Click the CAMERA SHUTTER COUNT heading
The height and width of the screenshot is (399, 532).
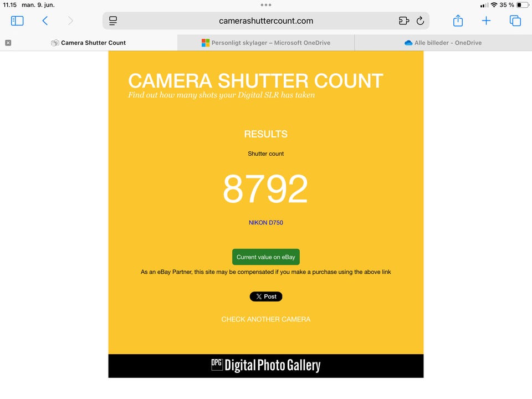pos(256,81)
